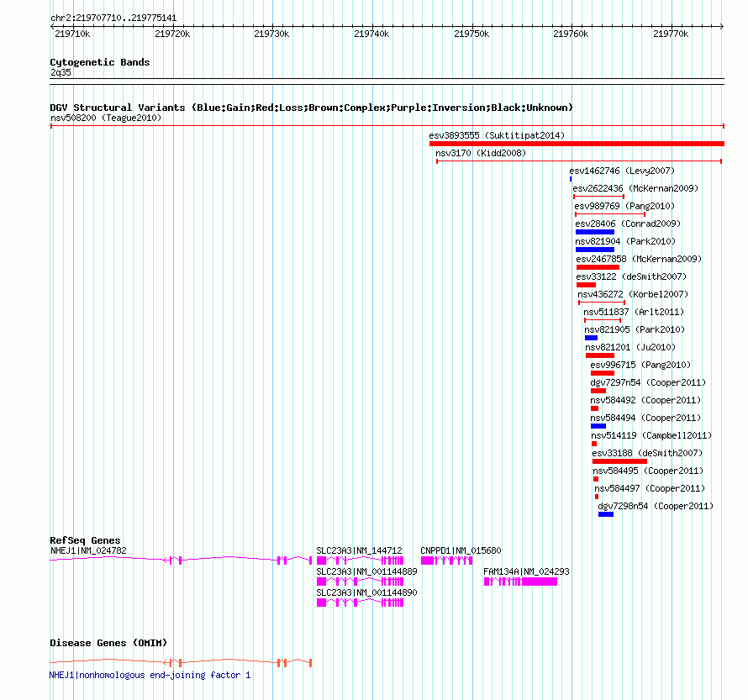Click the 2q35 cytogenetic band label
The height and width of the screenshot is (700, 748).
tap(61, 72)
